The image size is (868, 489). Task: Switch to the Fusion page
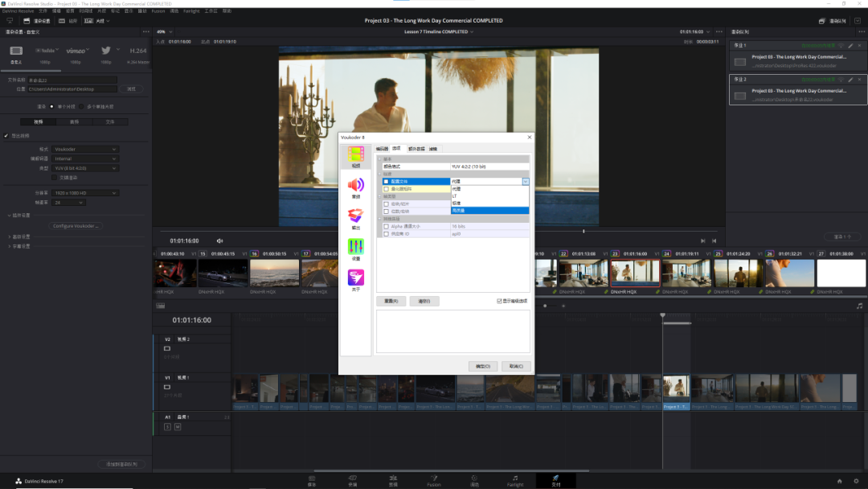pyautogui.click(x=433, y=480)
